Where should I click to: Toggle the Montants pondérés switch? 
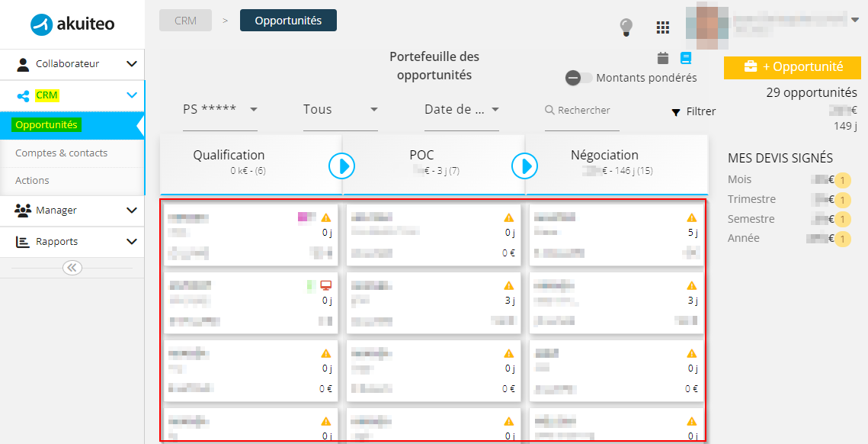click(578, 78)
